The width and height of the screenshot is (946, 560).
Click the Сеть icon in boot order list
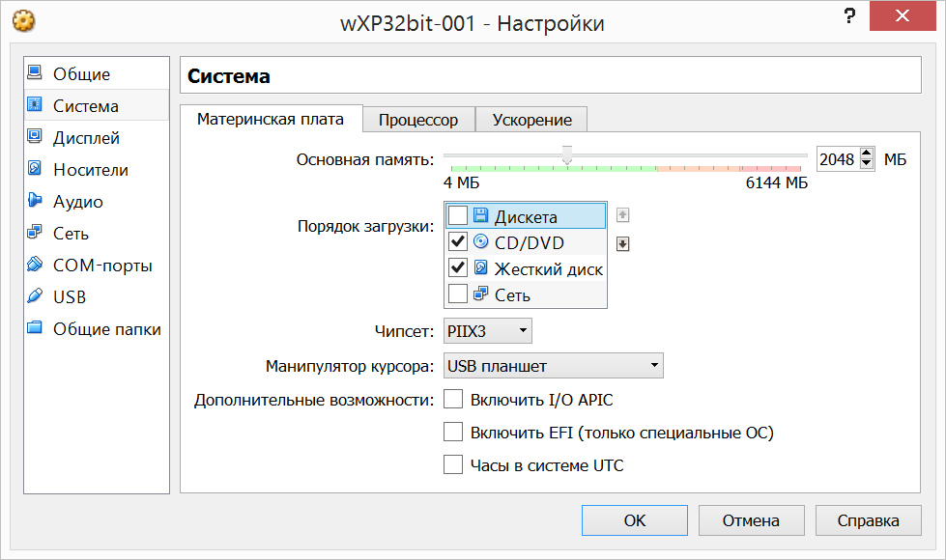(481, 294)
